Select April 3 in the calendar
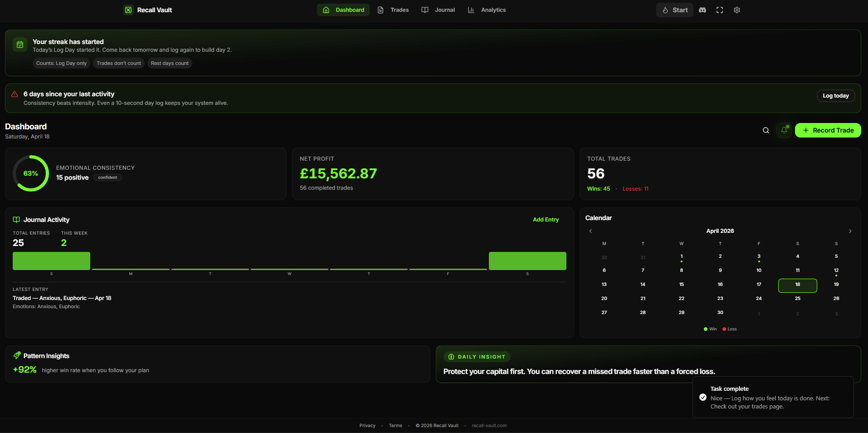This screenshot has width=868, height=433. [x=759, y=257]
